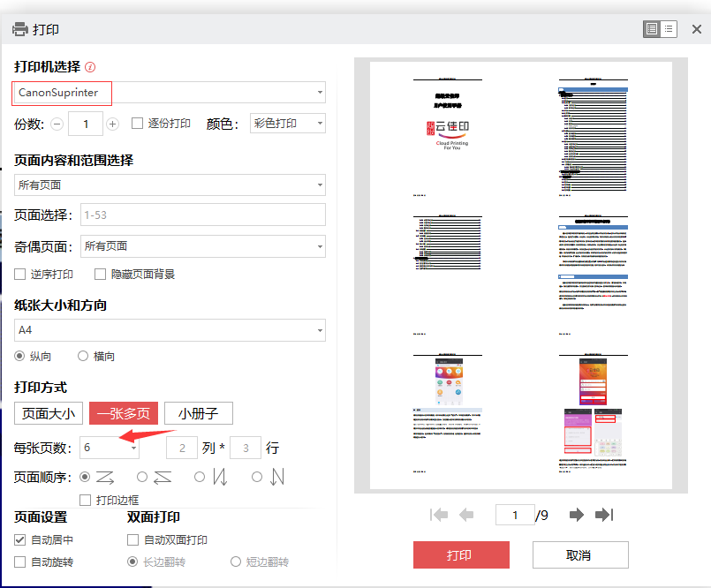This screenshot has width=711, height=588.
Task: Increase copies with the plus icon
Action: 112,124
